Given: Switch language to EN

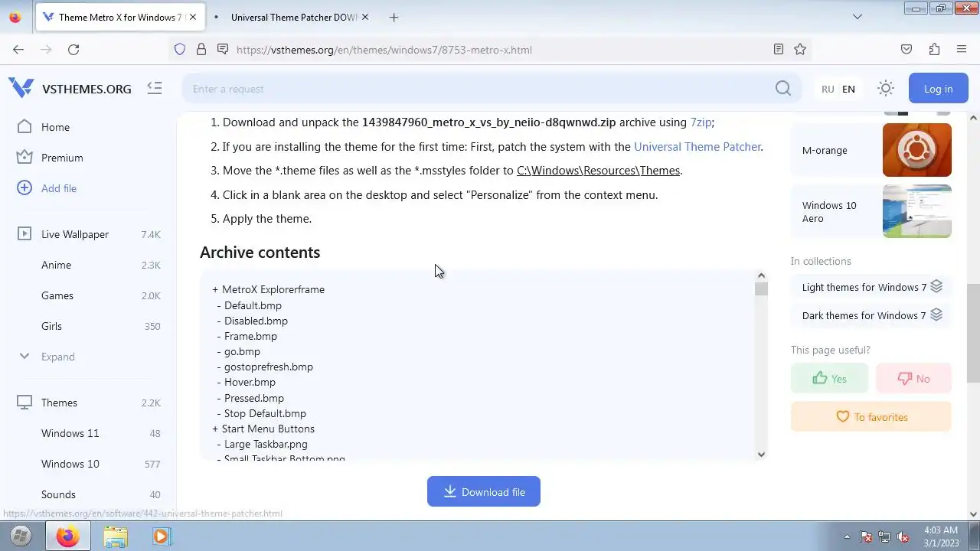Looking at the screenshot, I should (x=848, y=90).
